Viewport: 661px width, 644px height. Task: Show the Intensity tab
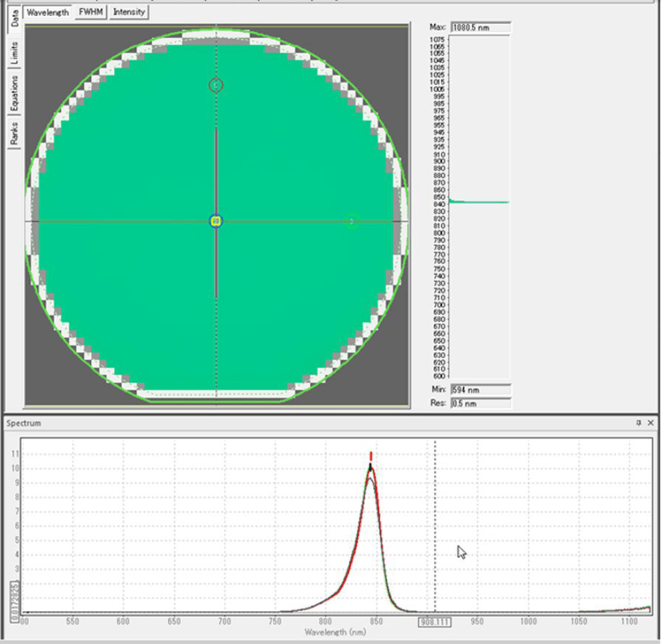129,12
